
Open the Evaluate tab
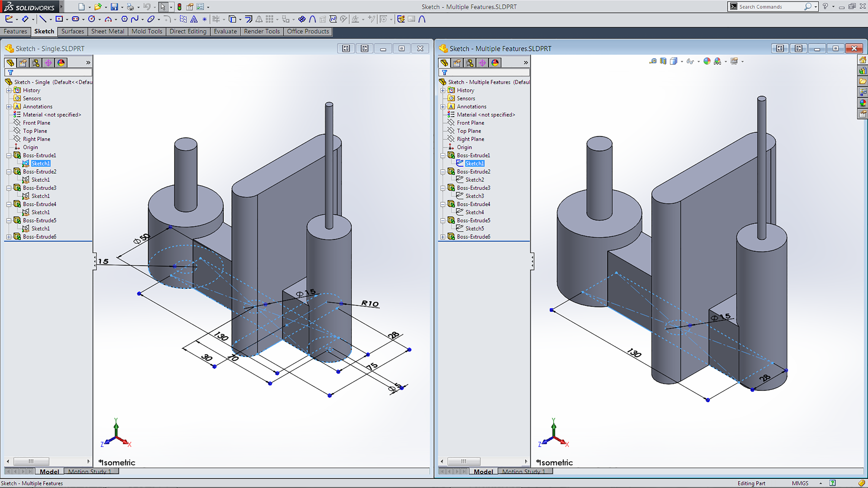pyautogui.click(x=225, y=31)
